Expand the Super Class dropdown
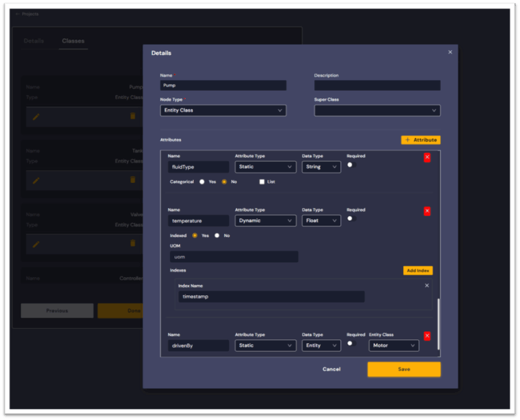Screen dimensions: 520x420 click(x=377, y=110)
